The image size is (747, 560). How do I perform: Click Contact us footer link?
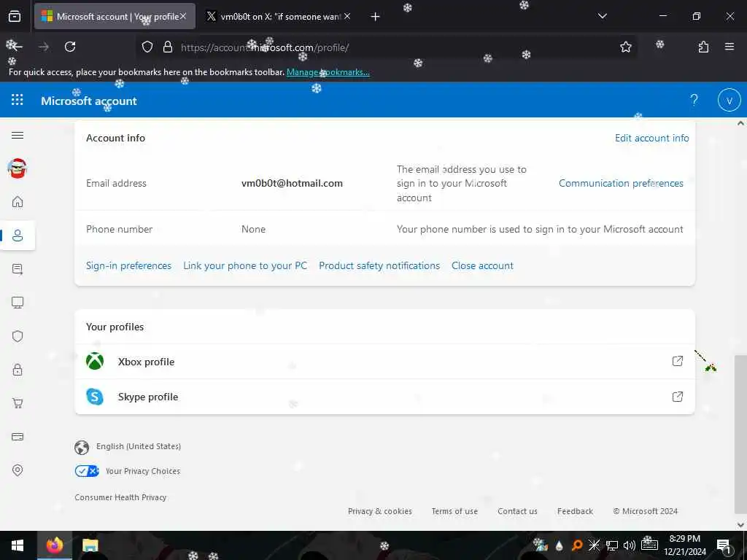(x=517, y=511)
